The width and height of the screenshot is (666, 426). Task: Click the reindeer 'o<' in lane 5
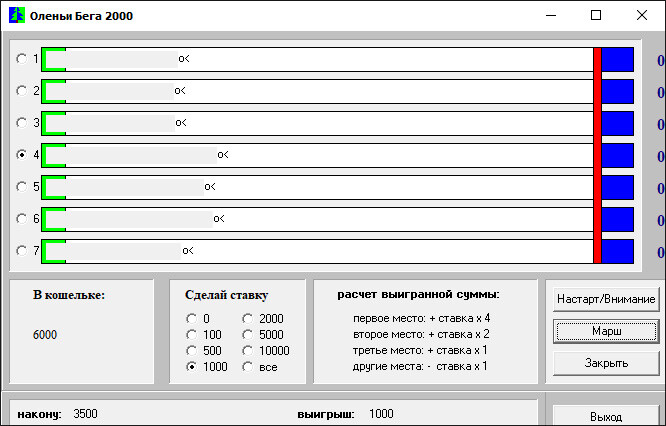(210, 187)
